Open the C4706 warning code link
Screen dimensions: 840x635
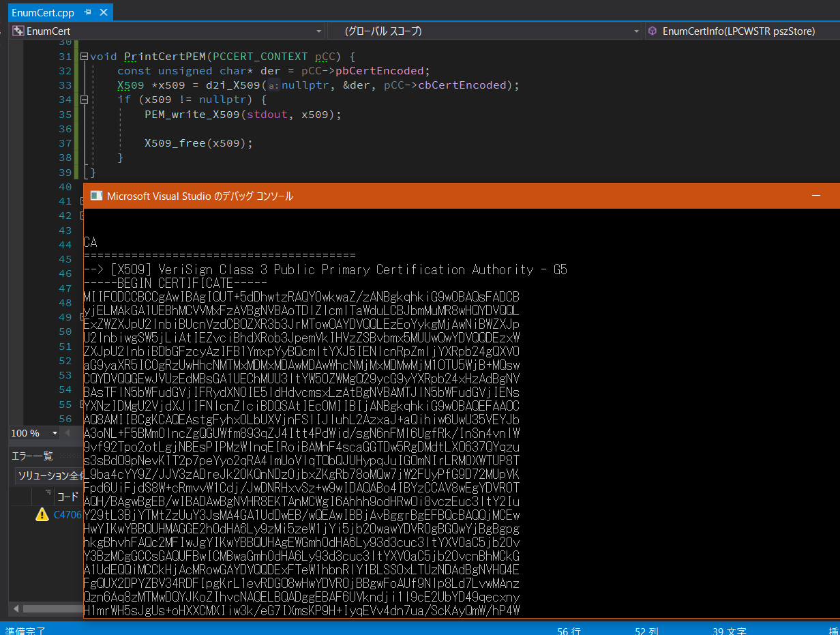tap(67, 515)
